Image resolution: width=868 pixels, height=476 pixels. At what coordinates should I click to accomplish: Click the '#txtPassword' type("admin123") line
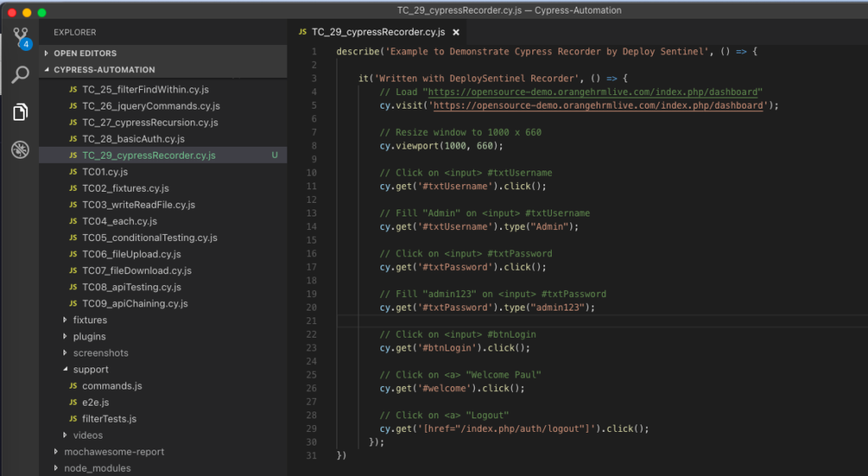click(x=487, y=307)
